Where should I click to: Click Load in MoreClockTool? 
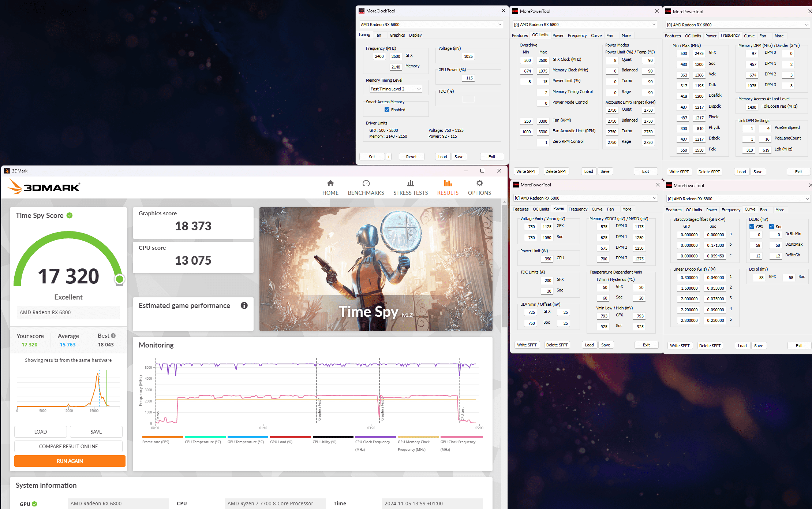pos(443,157)
